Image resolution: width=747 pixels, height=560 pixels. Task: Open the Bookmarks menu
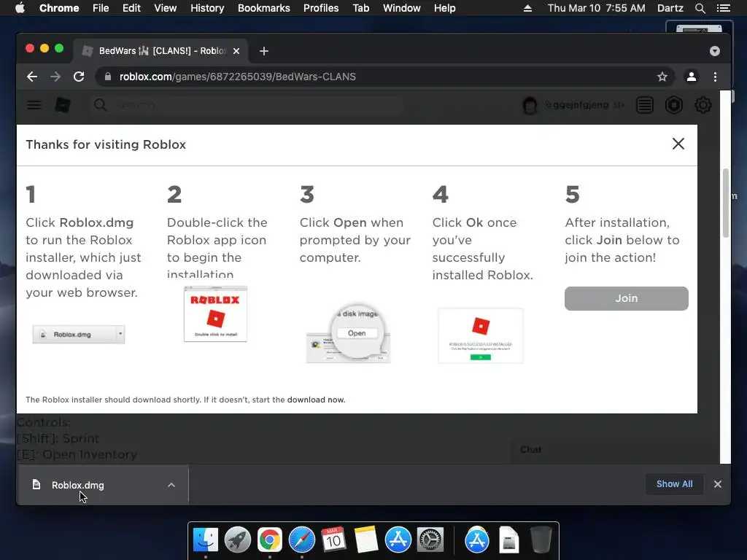(x=264, y=8)
